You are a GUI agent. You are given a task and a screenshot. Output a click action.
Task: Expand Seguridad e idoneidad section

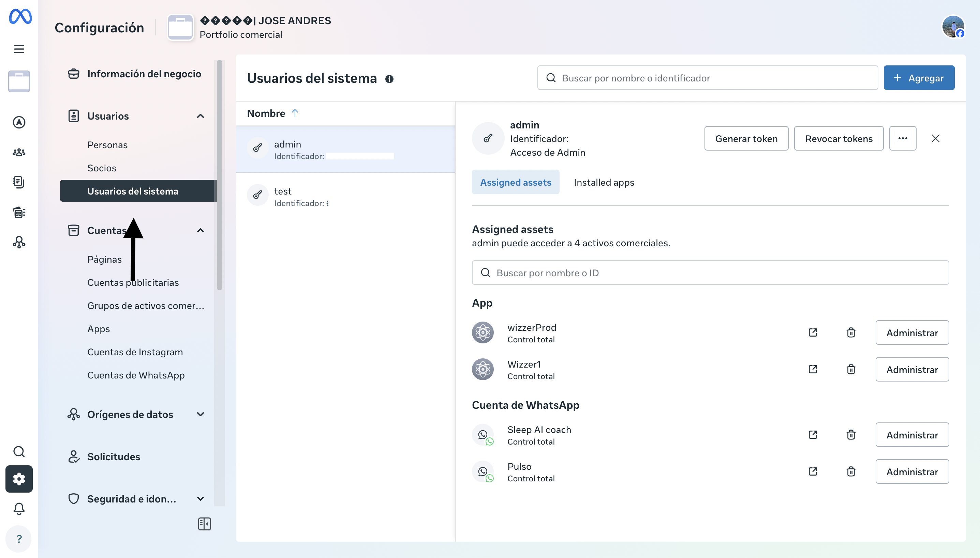(200, 499)
